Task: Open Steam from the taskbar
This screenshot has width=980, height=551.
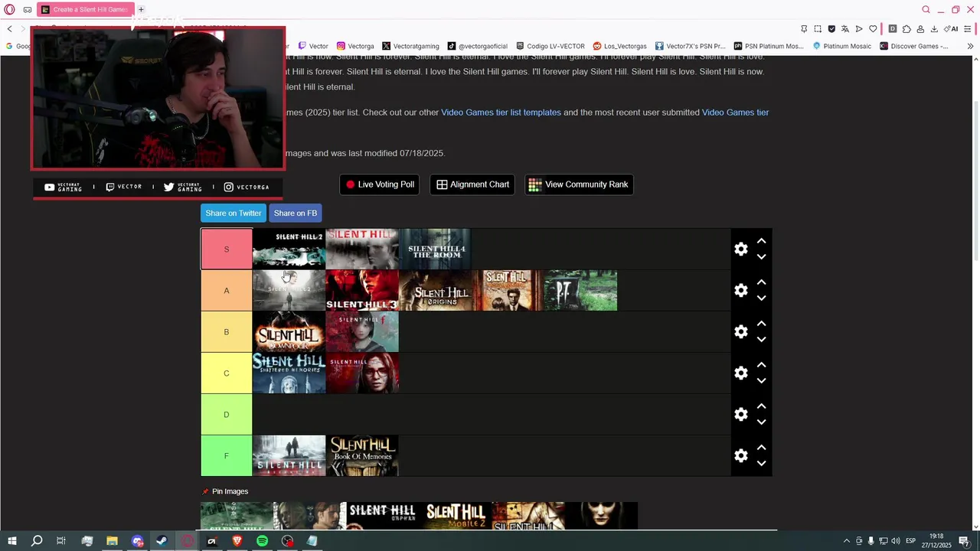Action: [162, 541]
